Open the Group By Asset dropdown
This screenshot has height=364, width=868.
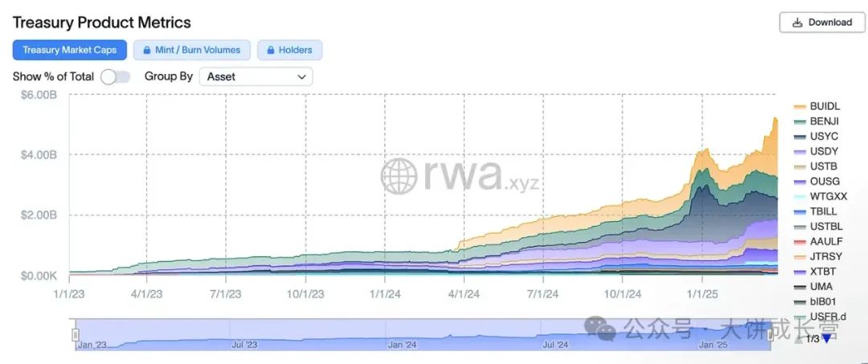(256, 77)
